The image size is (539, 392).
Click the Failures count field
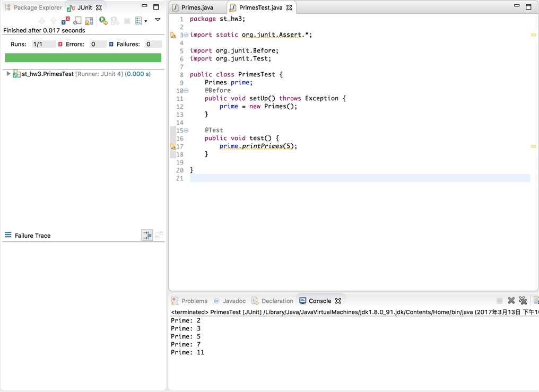click(x=153, y=44)
